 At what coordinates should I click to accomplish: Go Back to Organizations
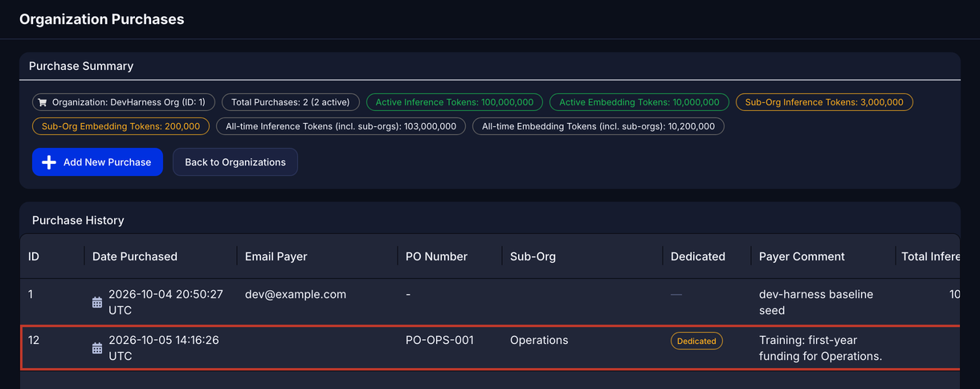(x=235, y=162)
